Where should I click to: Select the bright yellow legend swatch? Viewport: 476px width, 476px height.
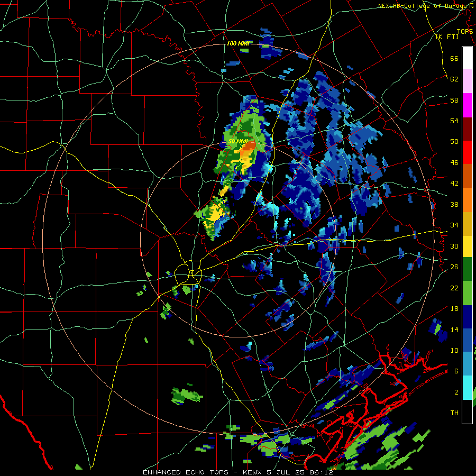467,246
